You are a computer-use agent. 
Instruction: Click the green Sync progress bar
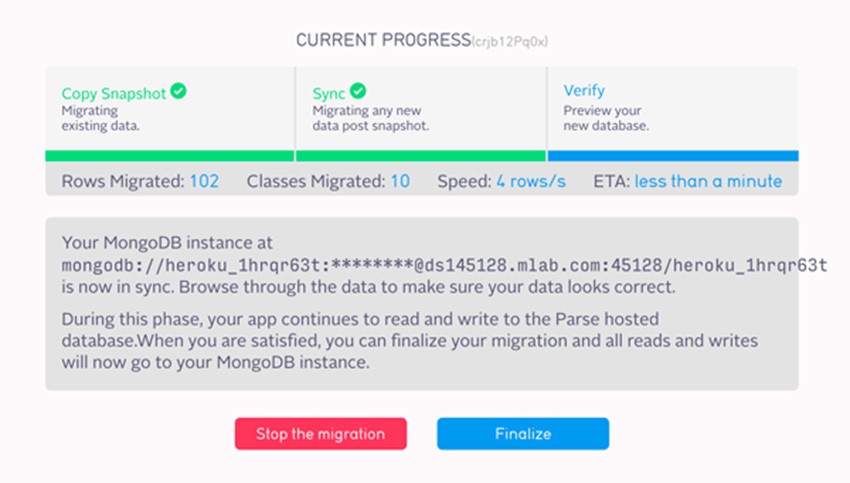(x=421, y=156)
